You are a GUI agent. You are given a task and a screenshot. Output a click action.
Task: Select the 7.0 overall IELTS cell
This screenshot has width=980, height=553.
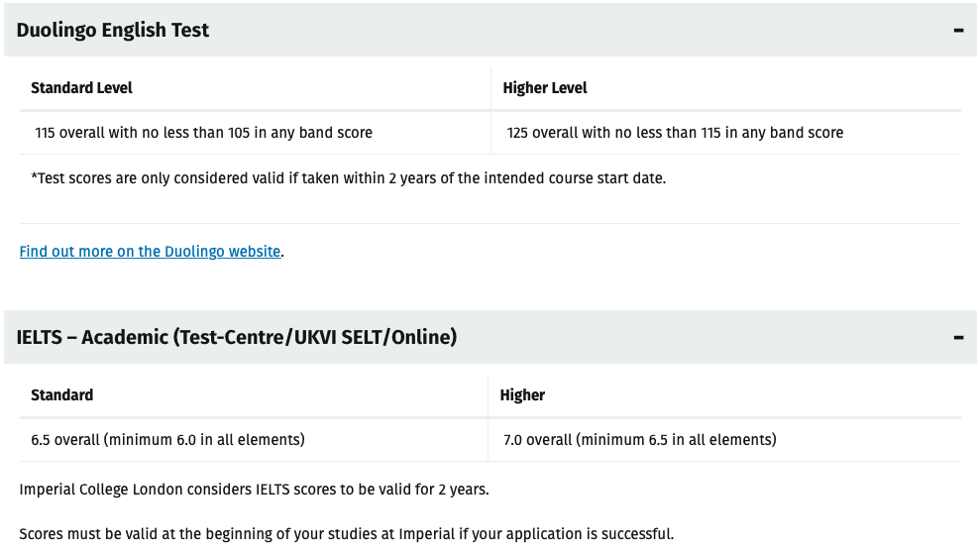coord(639,440)
